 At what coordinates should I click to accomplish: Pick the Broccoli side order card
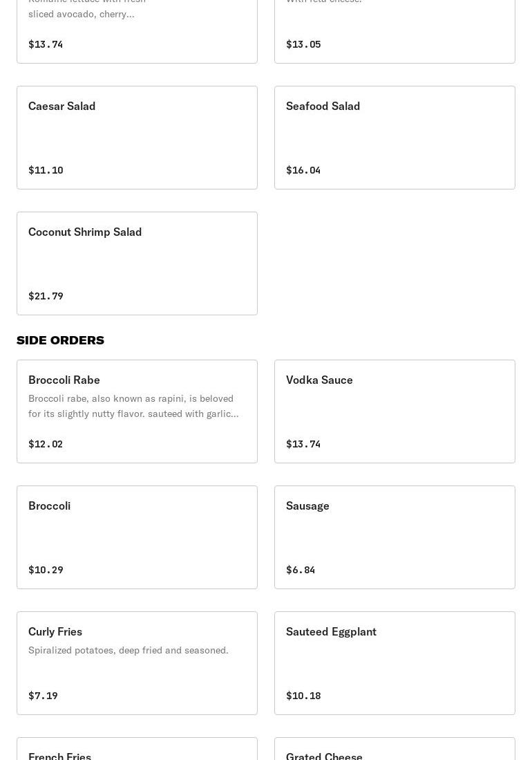(x=137, y=537)
